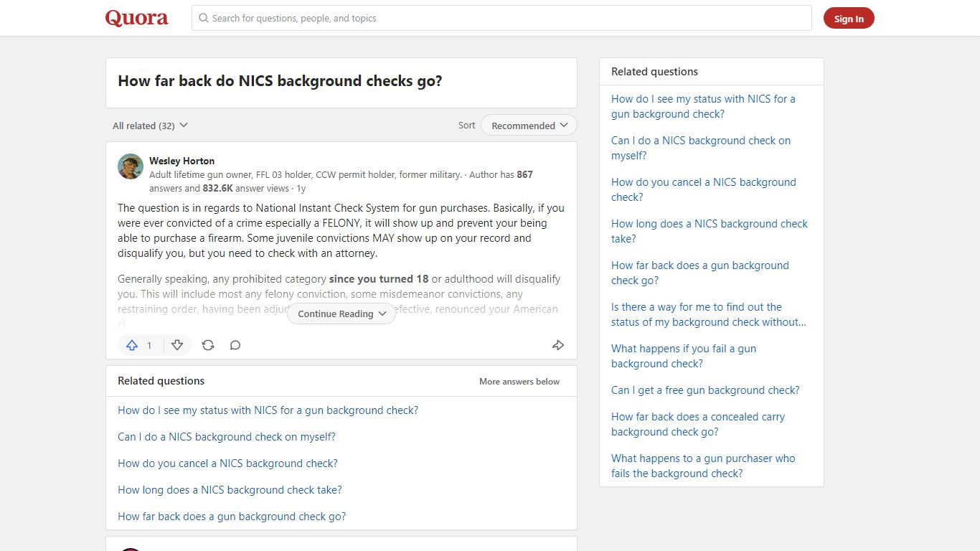Viewport: 980px width, 551px height.
Task: Reshare the answer using the circular arrows icon
Action: (208, 345)
